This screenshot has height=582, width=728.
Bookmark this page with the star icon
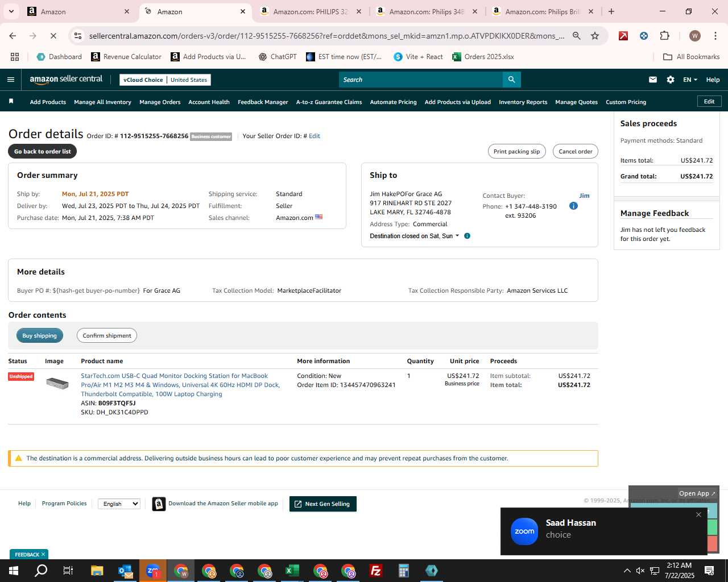click(595, 36)
